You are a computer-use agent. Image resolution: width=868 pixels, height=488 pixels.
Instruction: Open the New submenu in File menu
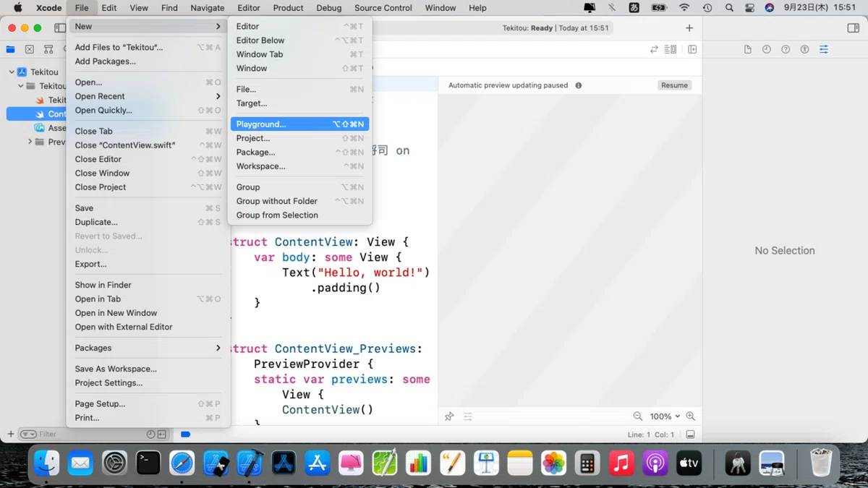point(148,26)
